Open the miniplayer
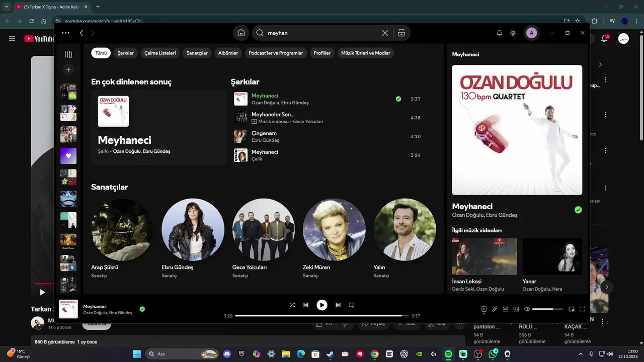Viewport: 644px width, 362px height. point(572,309)
